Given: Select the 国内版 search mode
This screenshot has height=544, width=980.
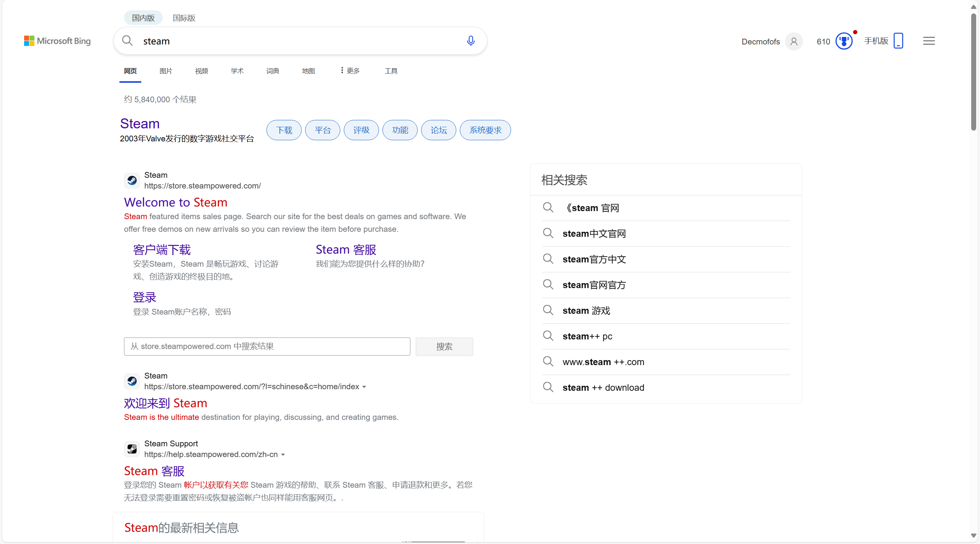Looking at the screenshot, I should pyautogui.click(x=143, y=18).
